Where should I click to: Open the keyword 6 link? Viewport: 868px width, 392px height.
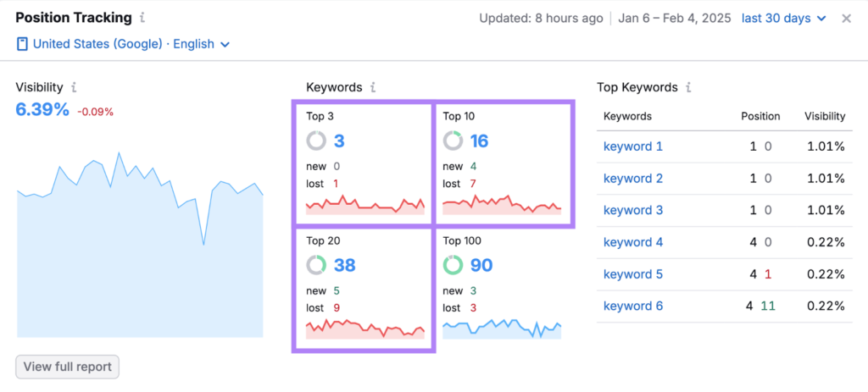(632, 306)
